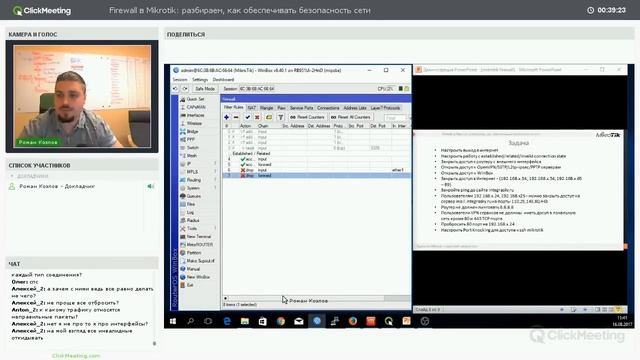Viewport: 640px width, 360px height.
Task: Open Switch in WinBox sidebar
Action: pyautogui.click(x=190, y=147)
